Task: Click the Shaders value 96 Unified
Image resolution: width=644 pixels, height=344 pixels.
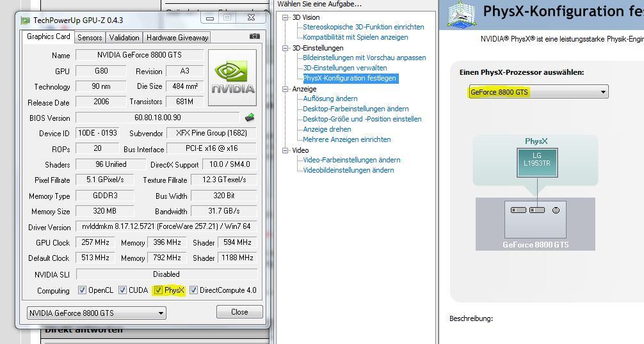Action: click(111, 164)
